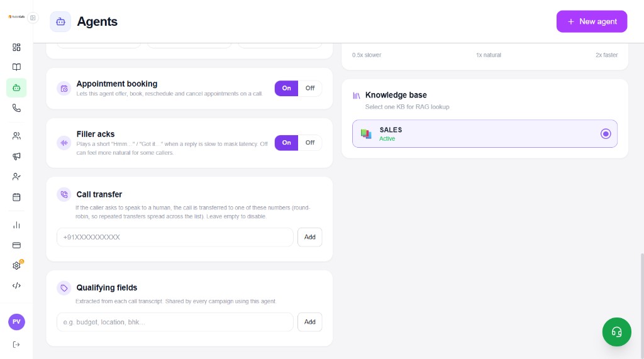Click the green headset support button

click(616, 332)
